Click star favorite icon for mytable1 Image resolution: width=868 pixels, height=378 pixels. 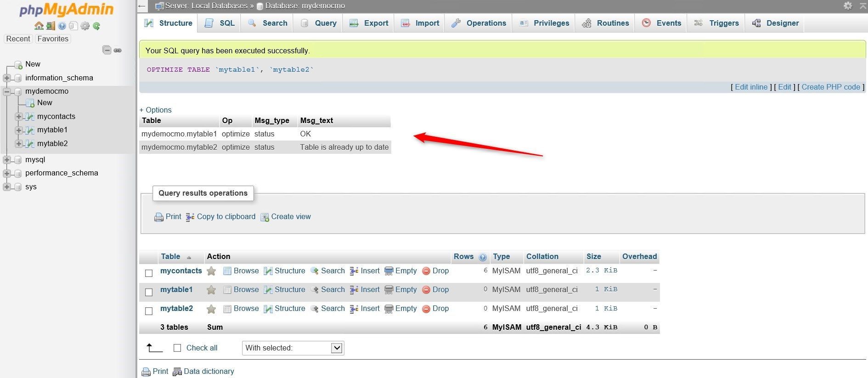click(211, 290)
